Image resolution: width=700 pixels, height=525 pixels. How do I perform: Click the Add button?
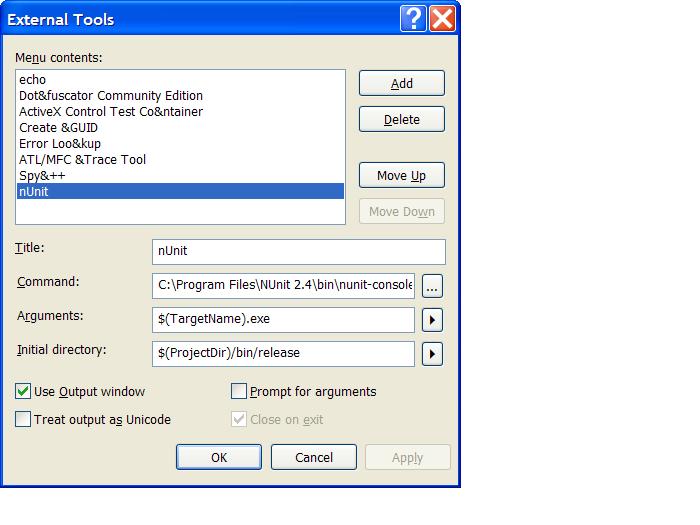click(x=402, y=83)
